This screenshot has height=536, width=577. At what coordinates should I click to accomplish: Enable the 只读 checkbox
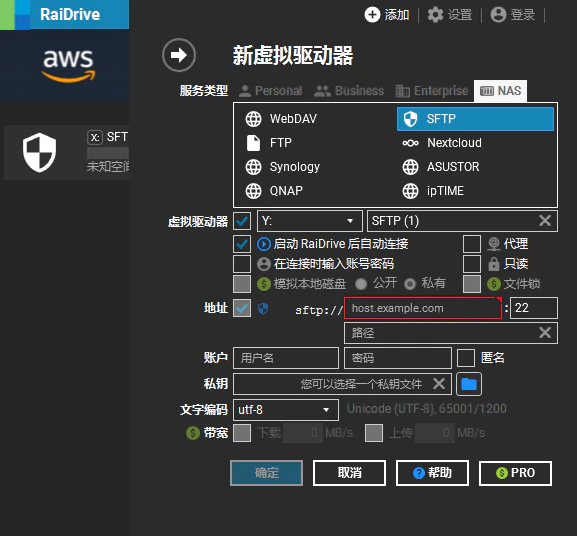(472, 264)
